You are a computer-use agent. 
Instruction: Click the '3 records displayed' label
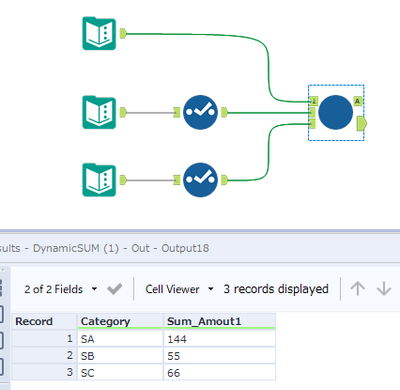pyautogui.click(x=276, y=289)
